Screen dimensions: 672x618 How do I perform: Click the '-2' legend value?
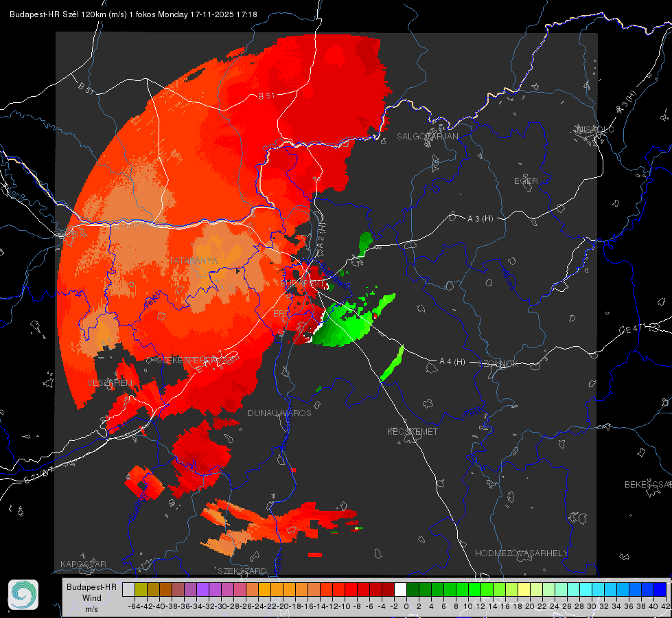[x=394, y=606]
